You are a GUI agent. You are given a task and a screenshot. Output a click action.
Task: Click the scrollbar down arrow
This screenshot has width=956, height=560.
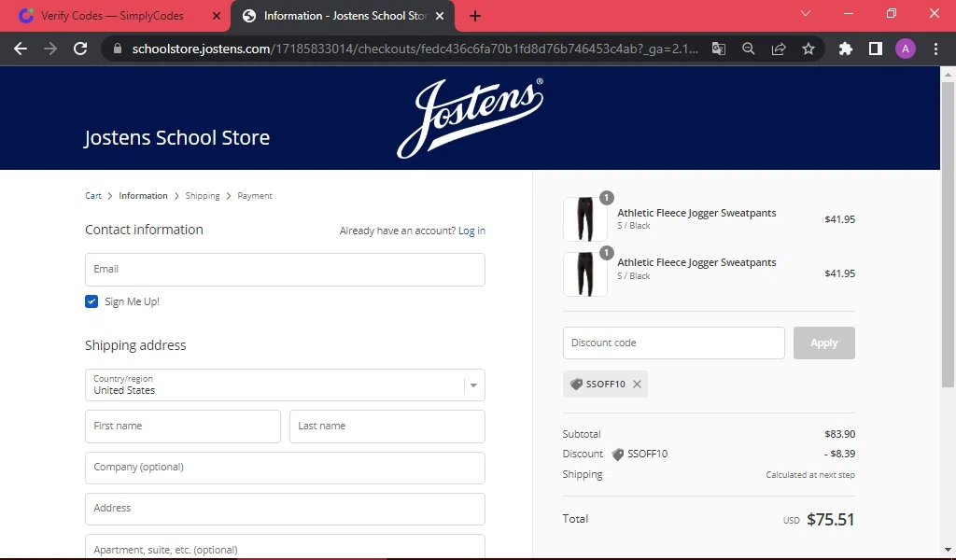point(948,550)
